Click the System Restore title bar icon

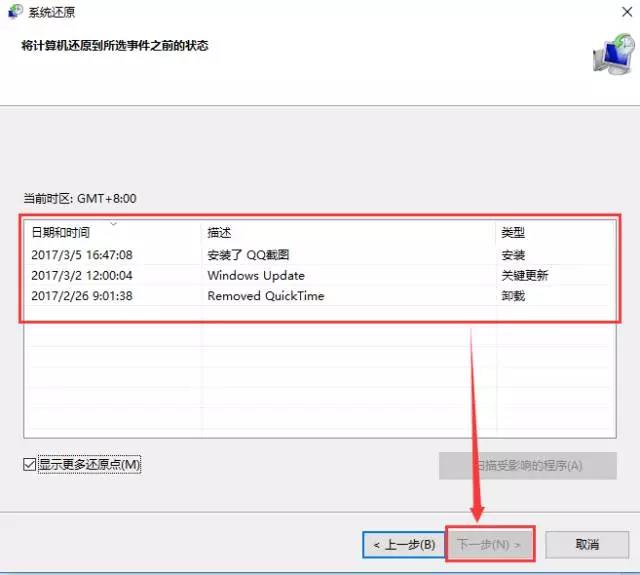(16, 14)
